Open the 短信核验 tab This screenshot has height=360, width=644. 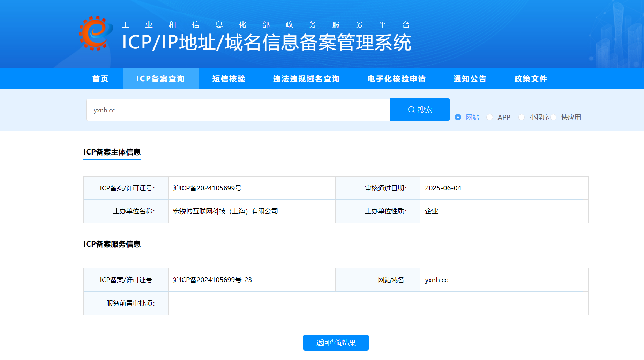(x=229, y=79)
